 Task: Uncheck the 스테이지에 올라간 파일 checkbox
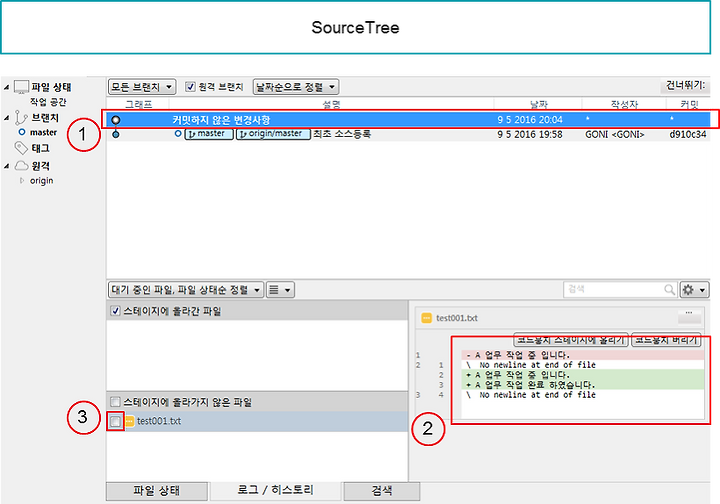(115, 311)
